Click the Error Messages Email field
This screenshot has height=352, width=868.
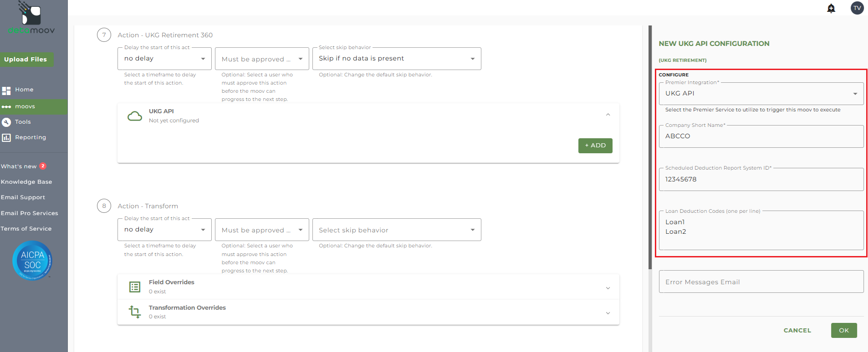click(x=761, y=282)
